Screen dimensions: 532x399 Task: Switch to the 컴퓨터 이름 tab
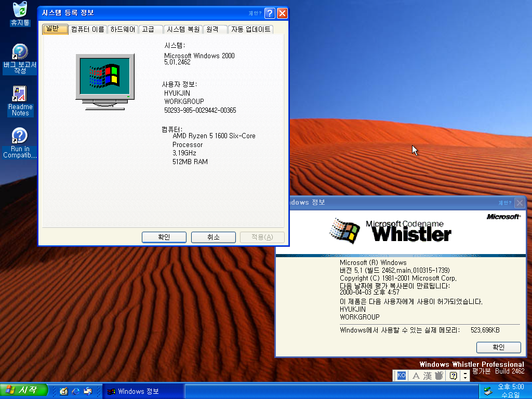[87, 30]
